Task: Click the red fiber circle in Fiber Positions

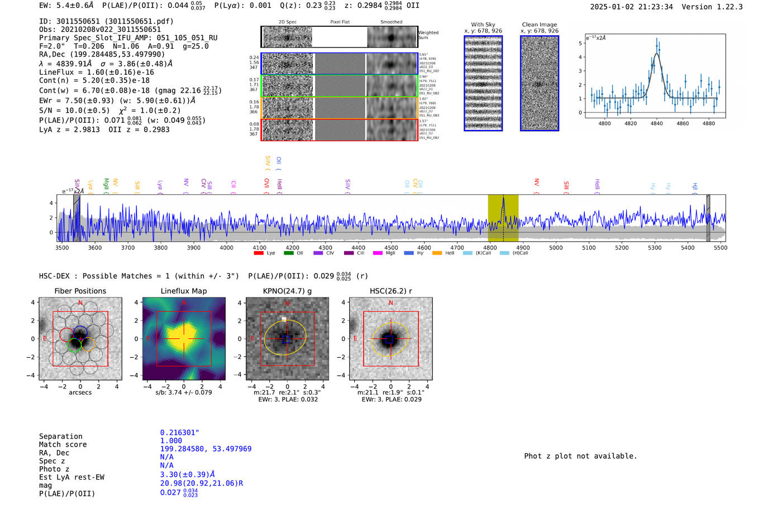Action: pos(66,335)
